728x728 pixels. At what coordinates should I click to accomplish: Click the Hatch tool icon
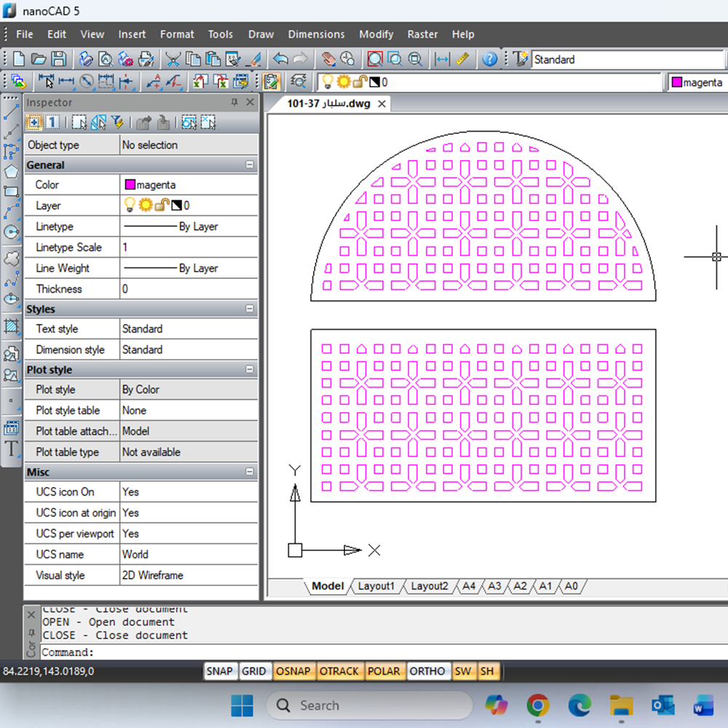click(x=11, y=327)
